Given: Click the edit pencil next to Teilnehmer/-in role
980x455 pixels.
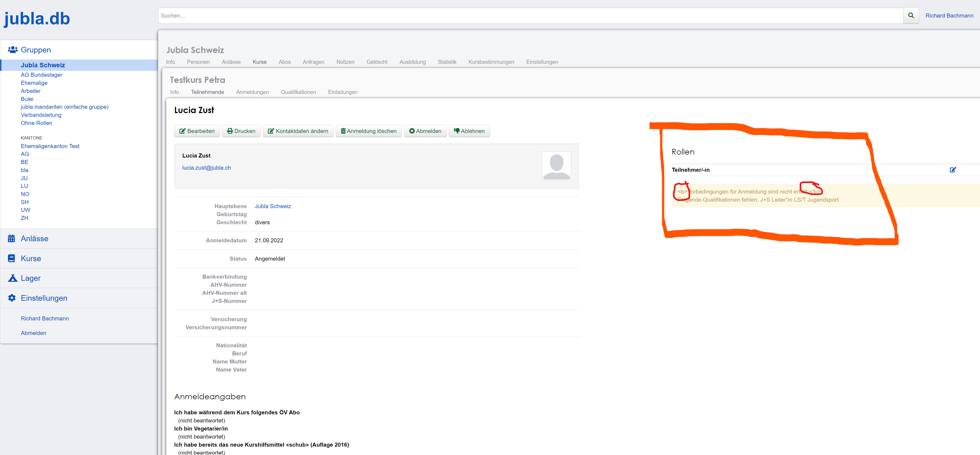Looking at the screenshot, I should pos(953,170).
